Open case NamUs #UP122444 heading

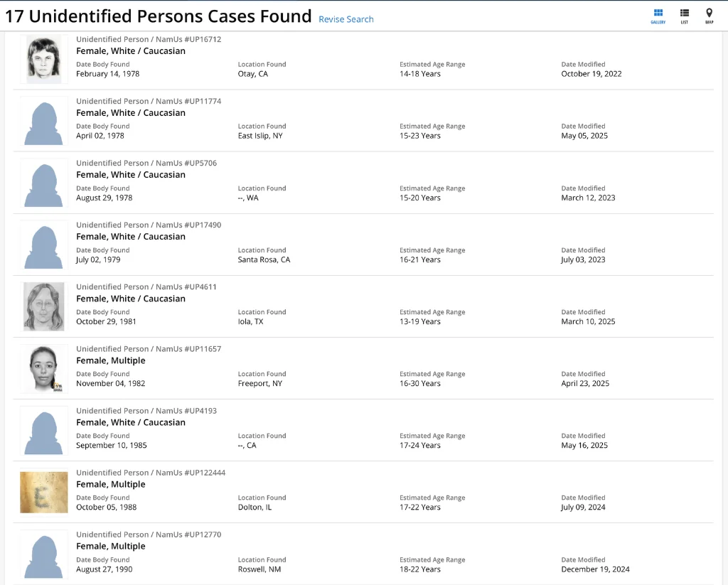pos(151,473)
